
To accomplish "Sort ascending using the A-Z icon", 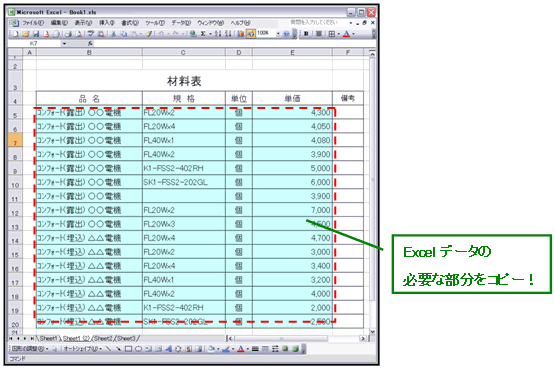I will 218,34.
